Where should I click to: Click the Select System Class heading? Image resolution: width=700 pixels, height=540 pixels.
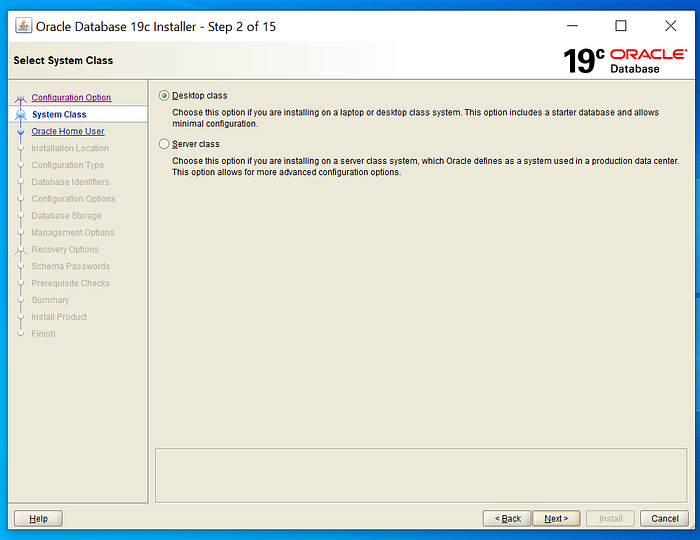pyautogui.click(x=63, y=60)
